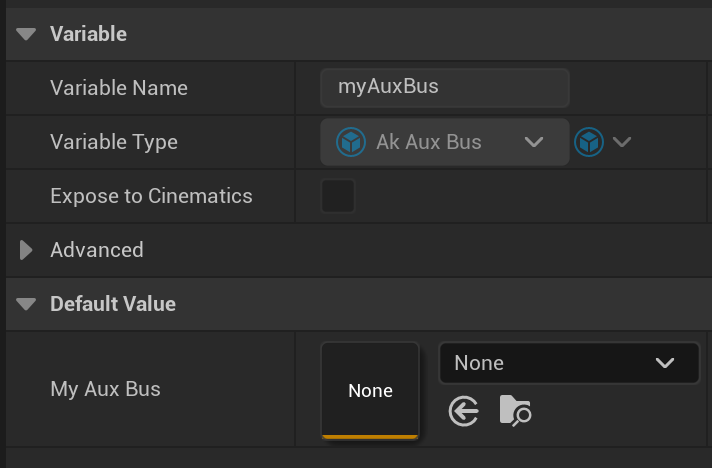The width and height of the screenshot is (712, 468).
Task: Select the My Aux Bus property label
Action: pos(105,389)
